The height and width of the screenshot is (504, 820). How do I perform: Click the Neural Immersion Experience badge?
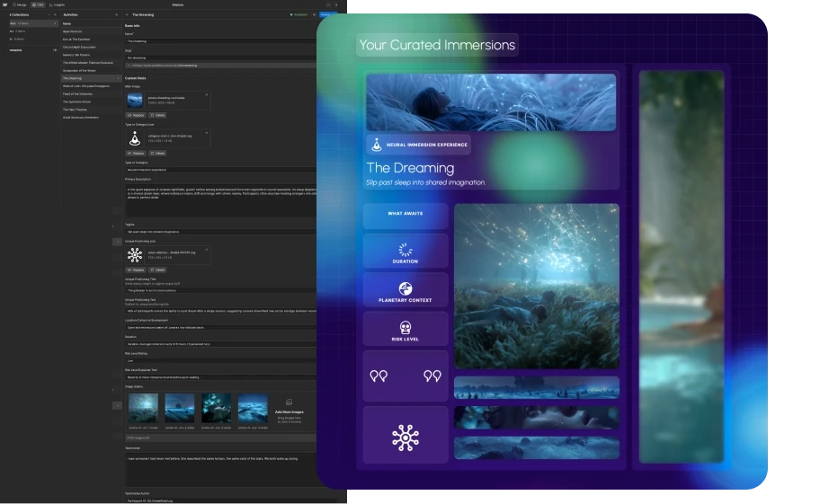click(418, 145)
